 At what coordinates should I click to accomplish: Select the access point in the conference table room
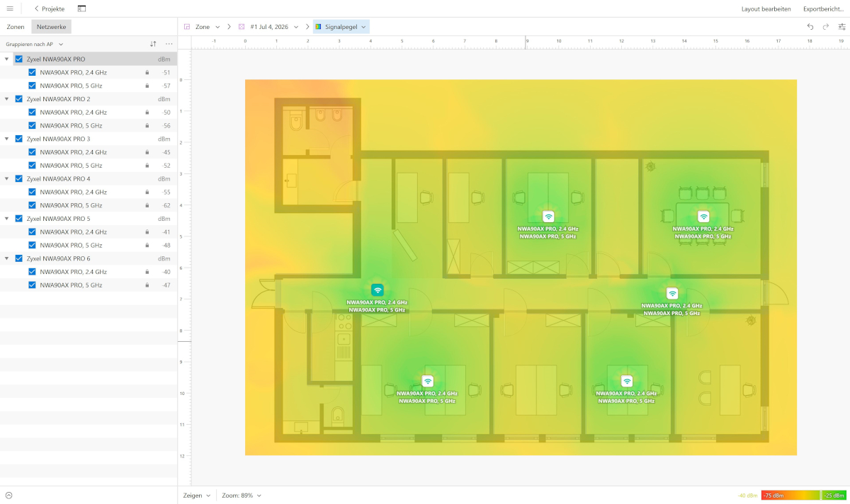coord(703,217)
